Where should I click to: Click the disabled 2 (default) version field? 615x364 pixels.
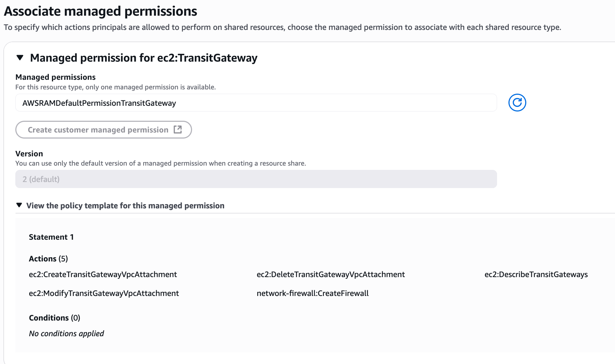pyautogui.click(x=256, y=179)
